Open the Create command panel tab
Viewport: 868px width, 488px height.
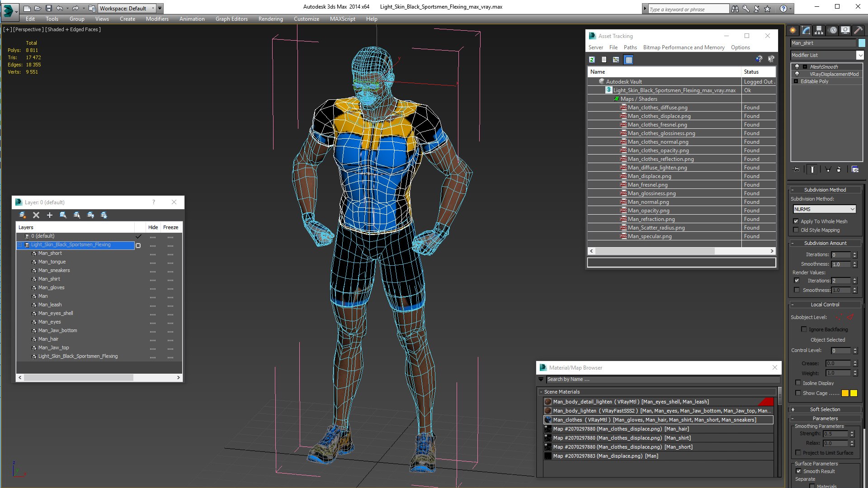[793, 30]
